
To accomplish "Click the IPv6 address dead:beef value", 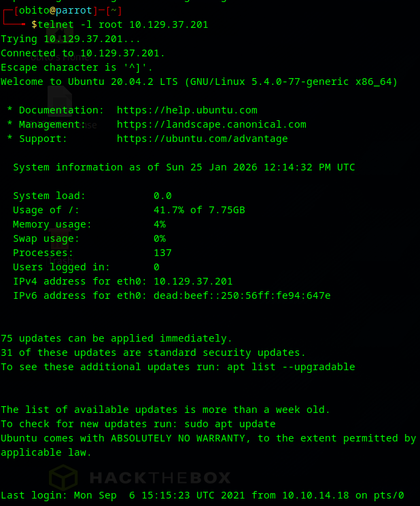I will coord(242,295).
